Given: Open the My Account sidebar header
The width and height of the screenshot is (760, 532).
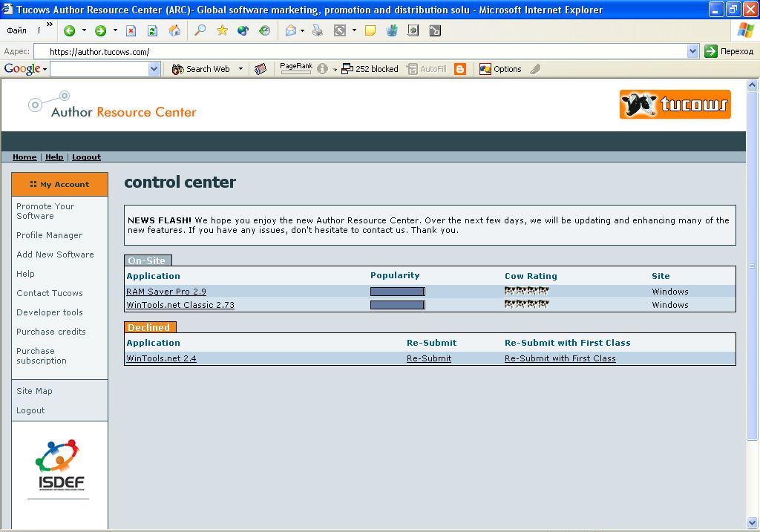Looking at the screenshot, I should [59, 184].
